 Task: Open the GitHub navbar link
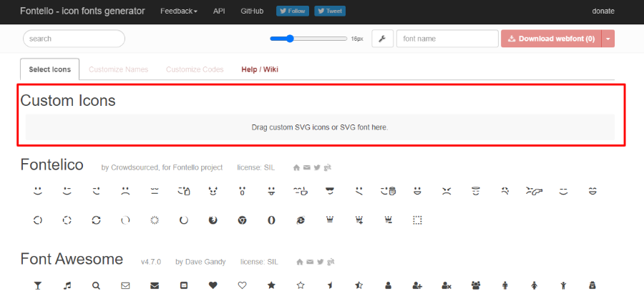pos(252,11)
